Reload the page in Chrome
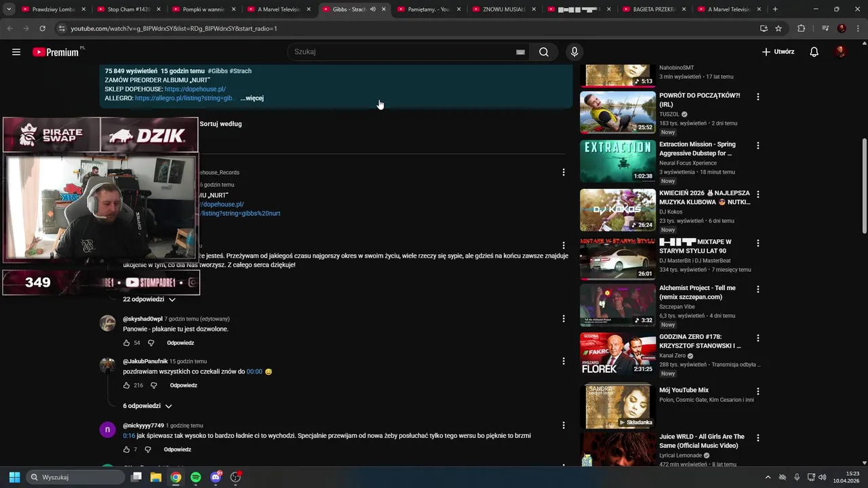 point(42,28)
